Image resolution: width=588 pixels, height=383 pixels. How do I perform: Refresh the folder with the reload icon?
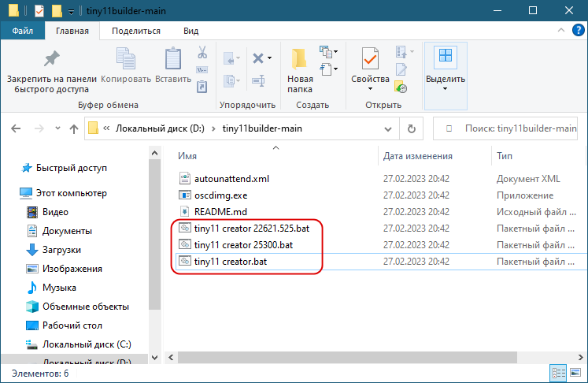click(x=412, y=128)
